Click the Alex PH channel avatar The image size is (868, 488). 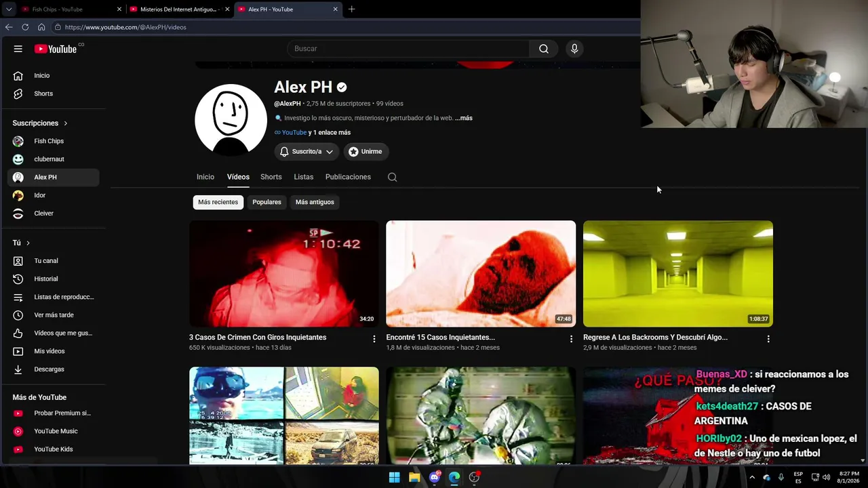click(x=231, y=120)
